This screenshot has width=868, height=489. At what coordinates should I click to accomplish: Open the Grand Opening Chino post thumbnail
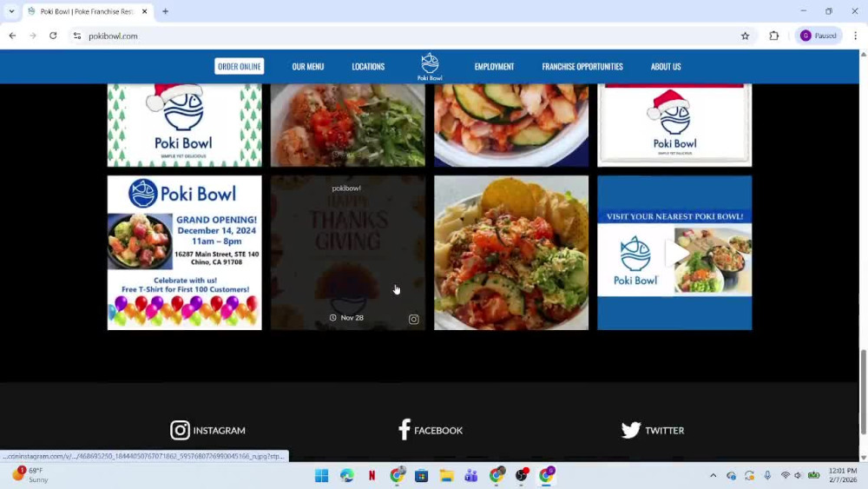pos(184,253)
